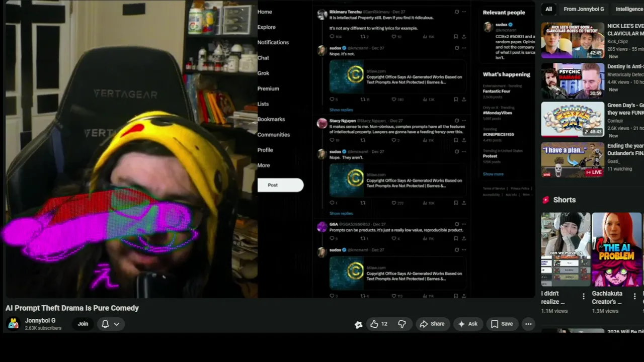This screenshot has width=644, height=362.
Task: Open the three-dot more actions menu
Action: coord(528,324)
